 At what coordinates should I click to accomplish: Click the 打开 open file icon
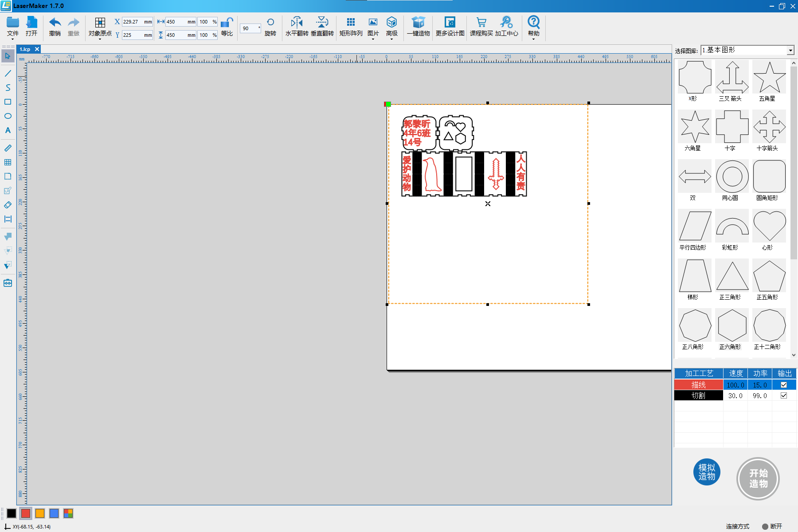(31, 22)
